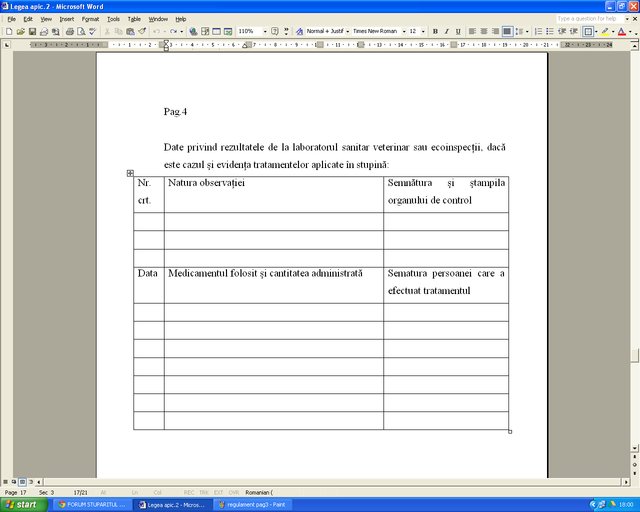
Task: Apply the red font color
Action: click(622, 31)
